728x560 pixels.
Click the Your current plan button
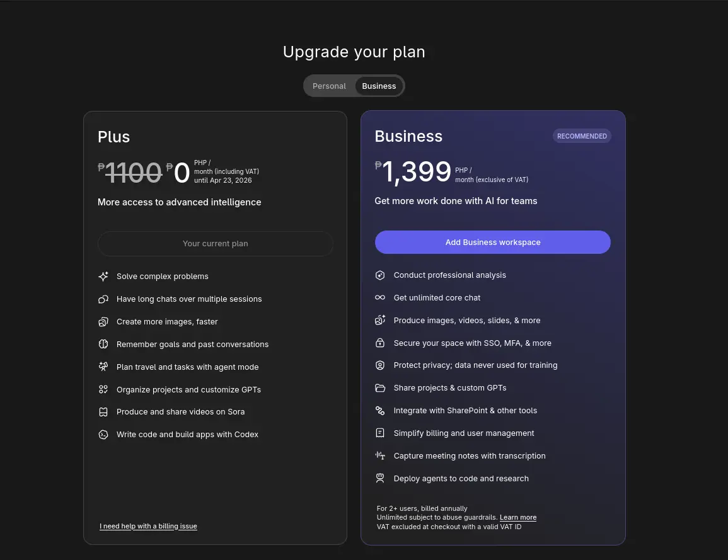click(216, 244)
